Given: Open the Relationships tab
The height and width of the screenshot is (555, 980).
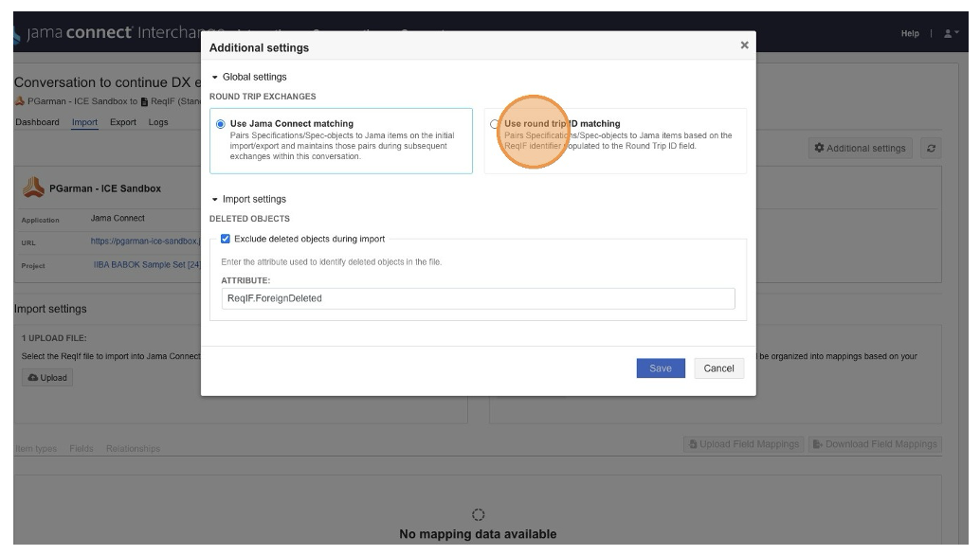Looking at the screenshot, I should [133, 449].
